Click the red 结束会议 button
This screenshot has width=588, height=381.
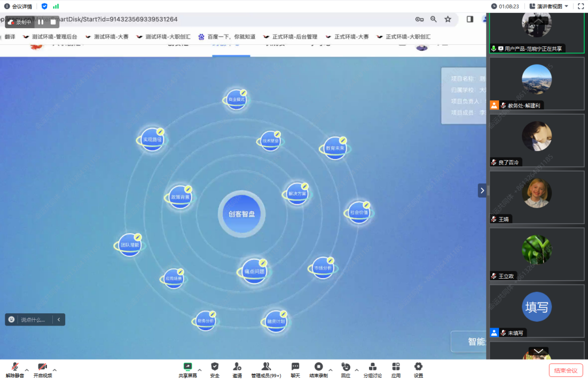566,370
